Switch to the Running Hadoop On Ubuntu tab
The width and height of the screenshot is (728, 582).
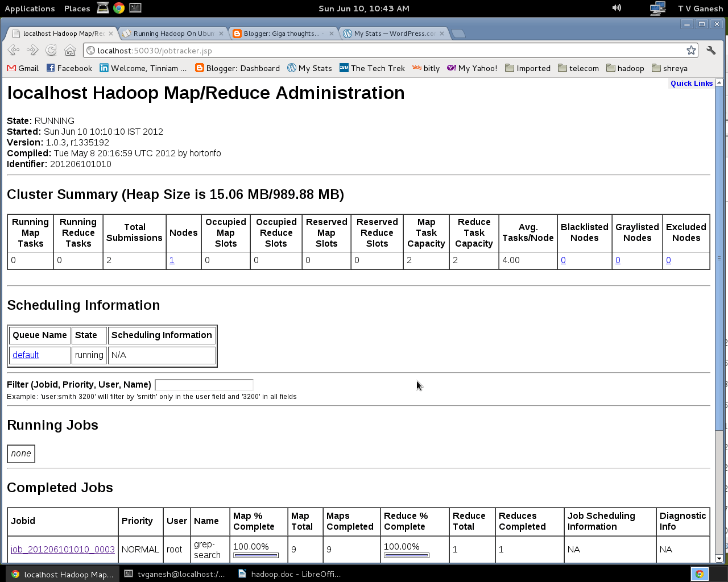pyautogui.click(x=174, y=34)
